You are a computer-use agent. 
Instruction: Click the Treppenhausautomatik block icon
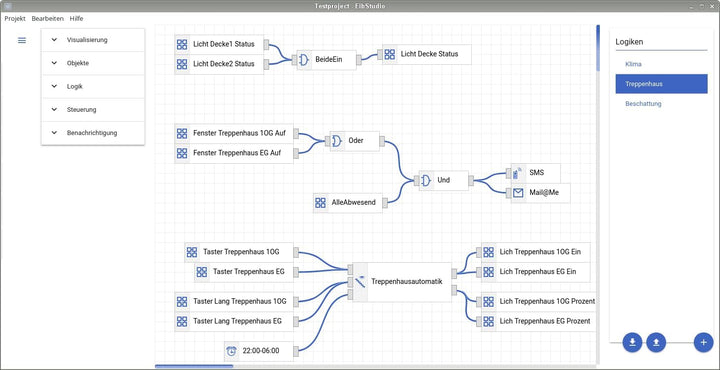[360, 281]
